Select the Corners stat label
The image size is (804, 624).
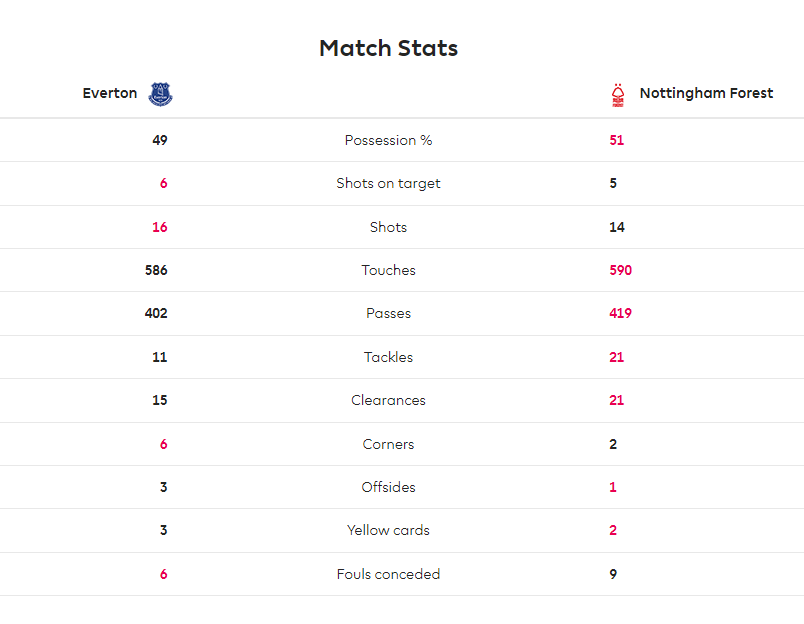[x=388, y=444]
